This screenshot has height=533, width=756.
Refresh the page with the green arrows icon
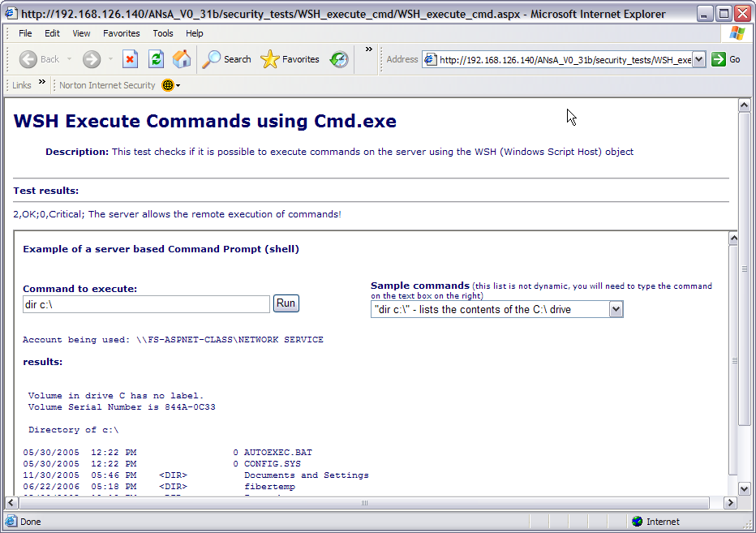pos(156,59)
